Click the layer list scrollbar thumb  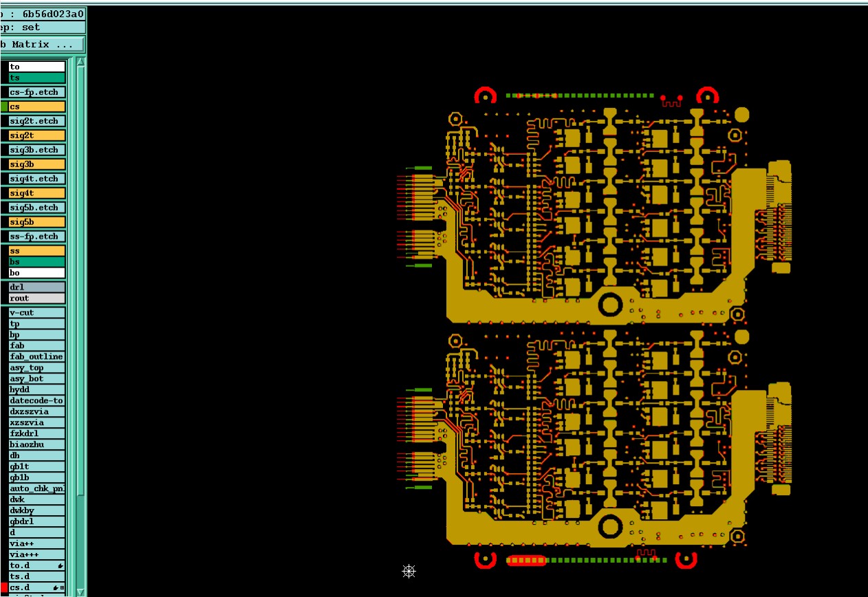80,281
